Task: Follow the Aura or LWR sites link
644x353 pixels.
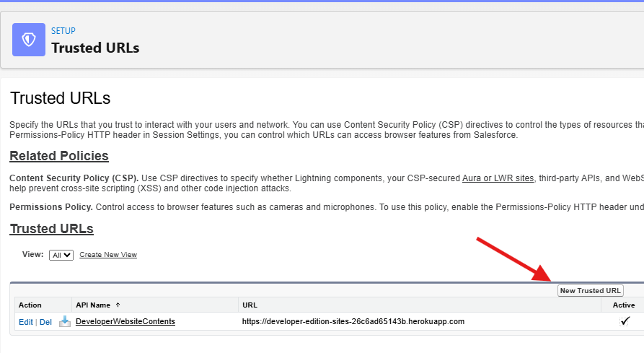Action: point(498,178)
